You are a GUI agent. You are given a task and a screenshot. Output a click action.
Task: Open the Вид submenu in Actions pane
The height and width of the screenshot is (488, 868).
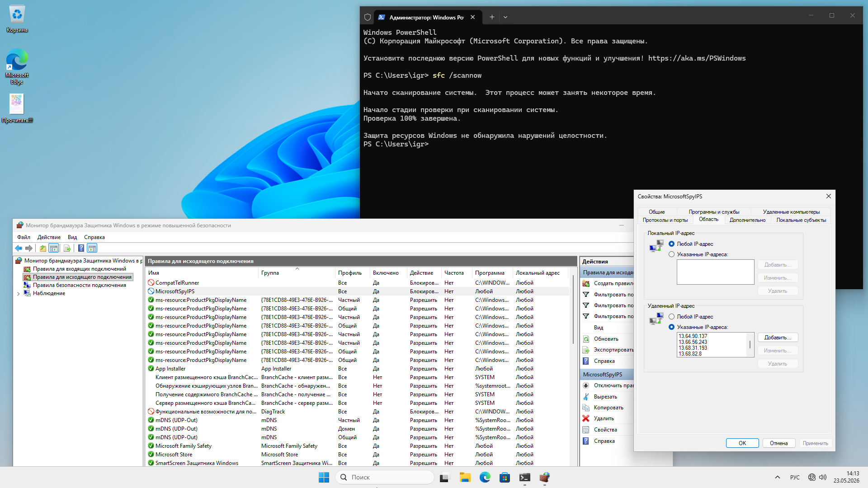pyautogui.click(x=599, y=328)
